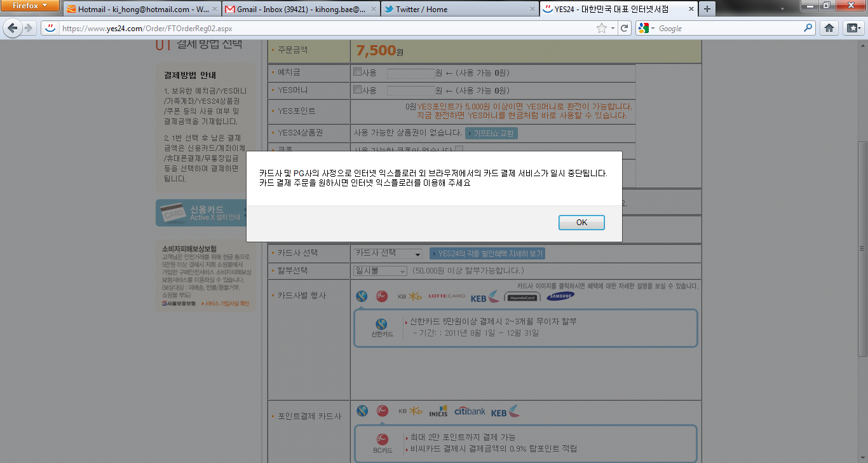868x463 pixels.
Task: Click the YES24상품권 row label
Action: [x=301, y=133]
